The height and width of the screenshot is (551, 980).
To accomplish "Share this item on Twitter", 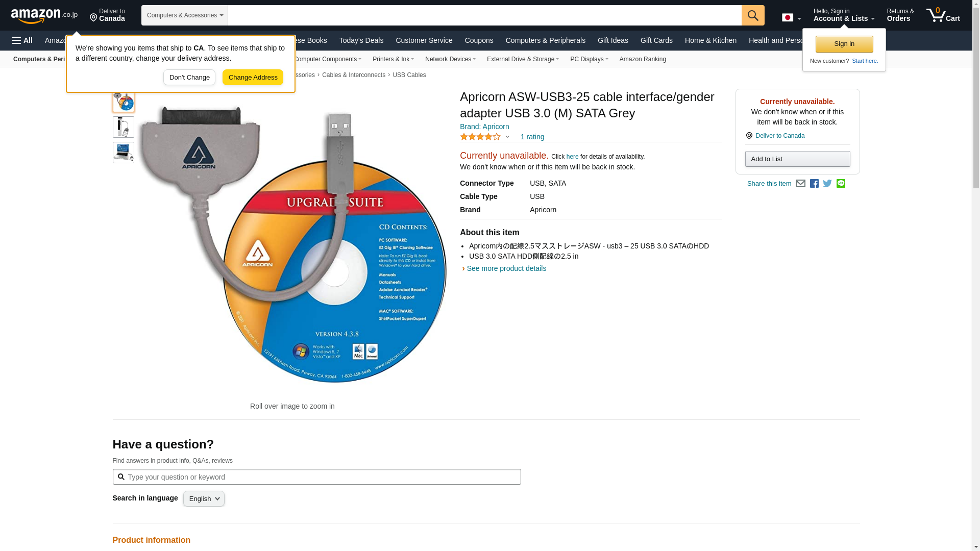I will 827,184.
